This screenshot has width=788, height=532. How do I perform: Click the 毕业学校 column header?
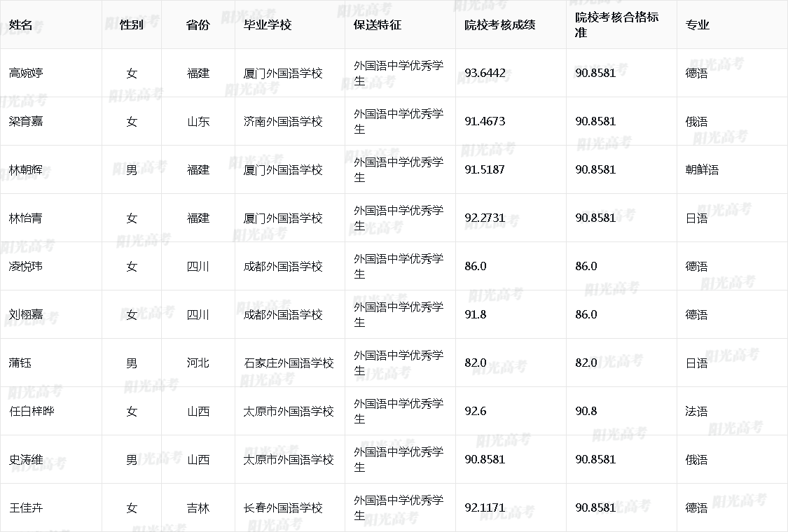click(268, 24)
